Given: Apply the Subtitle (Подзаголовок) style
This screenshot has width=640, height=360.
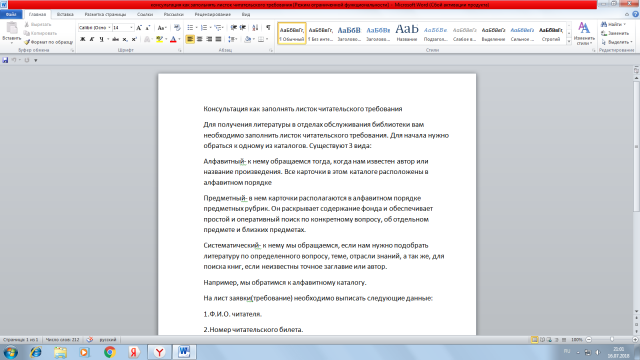Looking at the screenshot, I should click(x=436, y=33).
